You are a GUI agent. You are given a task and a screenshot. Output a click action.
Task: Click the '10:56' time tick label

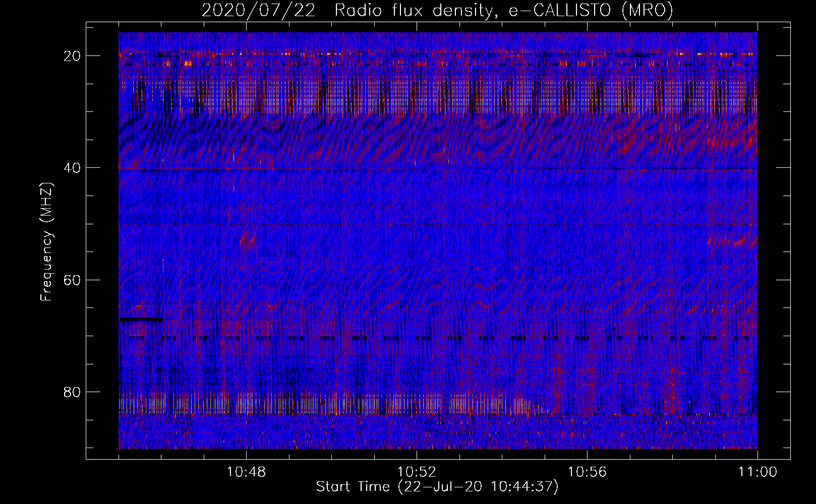click(587, 472)
